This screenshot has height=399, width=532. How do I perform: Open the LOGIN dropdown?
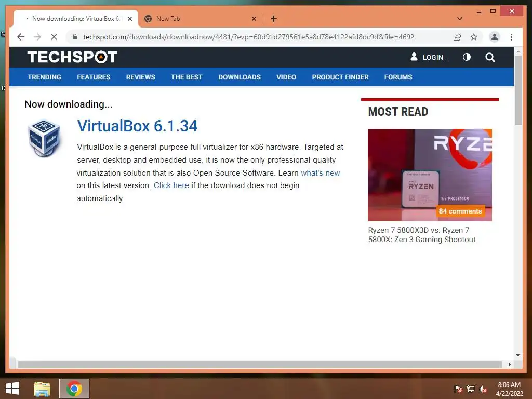pyautogui.click(x=429, y=57)
